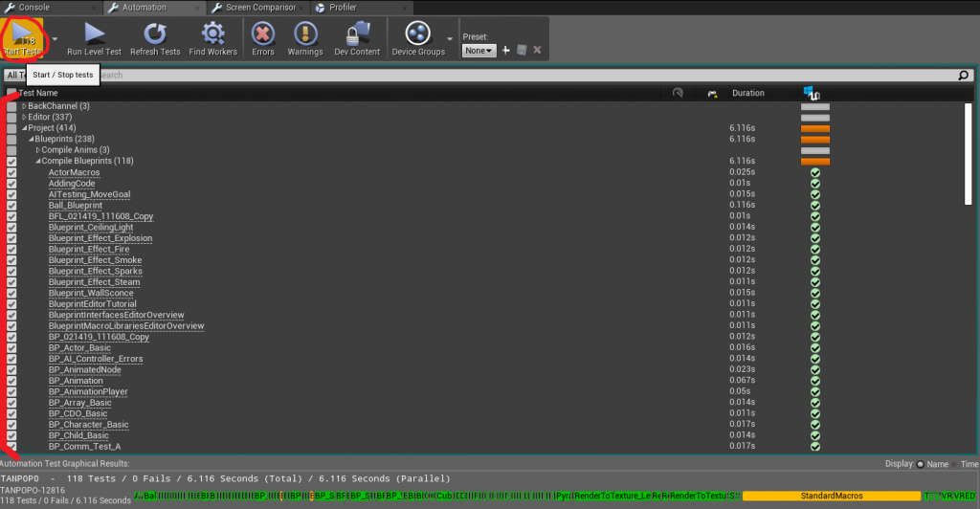The height and width of the screenshot is (509, 980).
Task: Switch to the Console tab
Action: (51, 8)
